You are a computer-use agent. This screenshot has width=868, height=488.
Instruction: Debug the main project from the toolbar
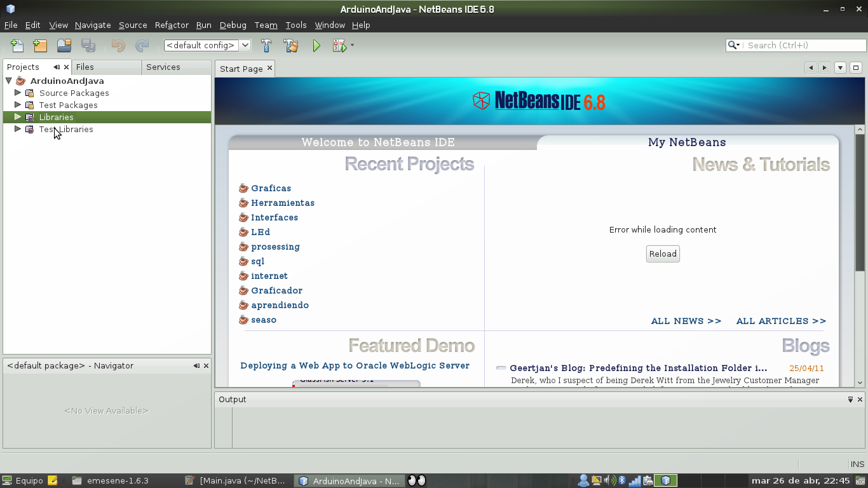click(339, 45)
